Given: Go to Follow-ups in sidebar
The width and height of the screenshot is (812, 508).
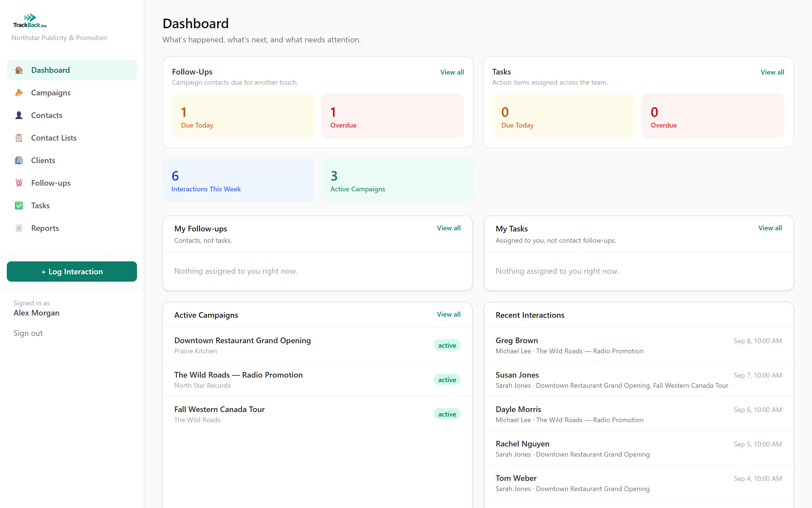Looking at the screenshot, I should click(72, 183).
